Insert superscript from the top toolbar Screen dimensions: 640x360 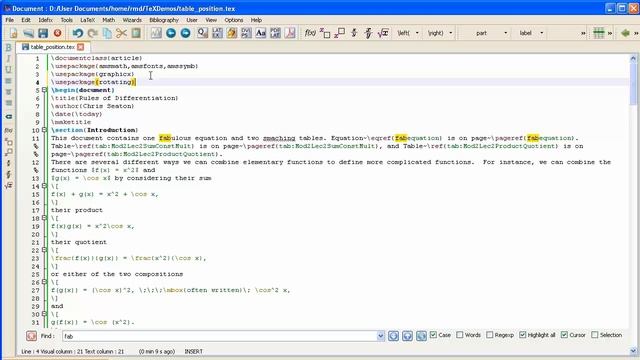(x=340, y=33)
